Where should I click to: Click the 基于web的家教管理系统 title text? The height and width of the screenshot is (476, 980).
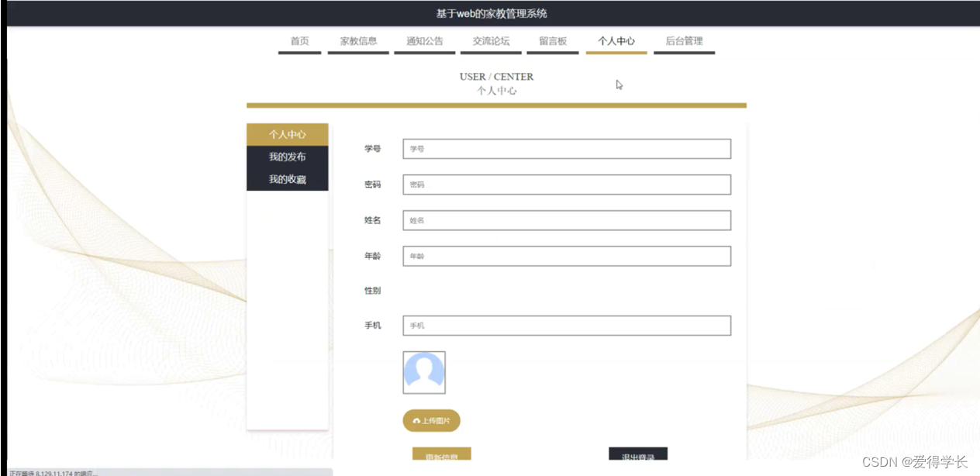(492, 14)
